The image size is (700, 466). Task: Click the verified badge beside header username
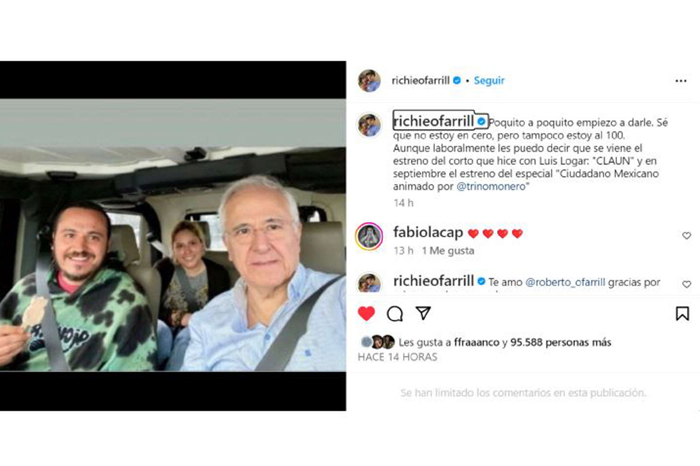pyautogui.click(x=457, y=81)
